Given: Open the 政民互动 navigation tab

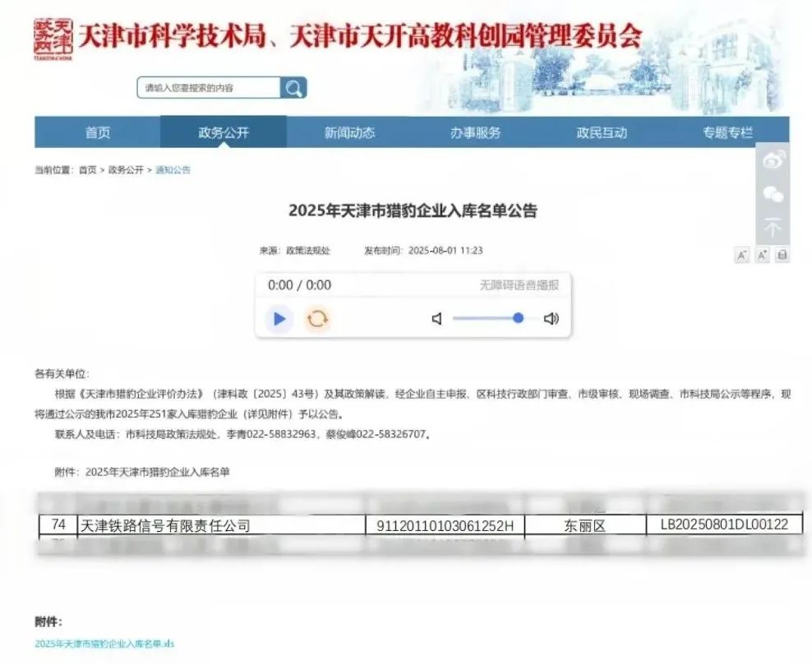Looking at the screenshot, I should pyautogui.click(x=602, y=132).
